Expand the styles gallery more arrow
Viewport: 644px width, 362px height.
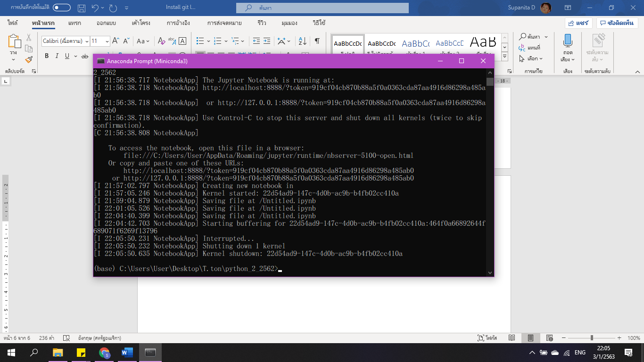pos(504,57)
